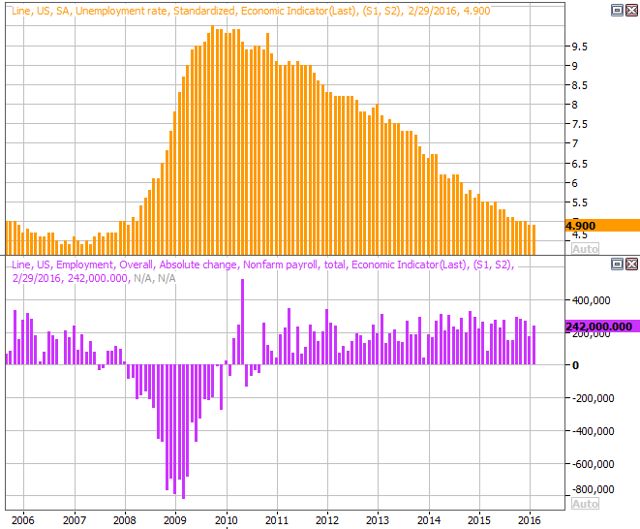
Task: Click the 9.5 tick on unemployment axis
Action: click(x=580, y=47)
